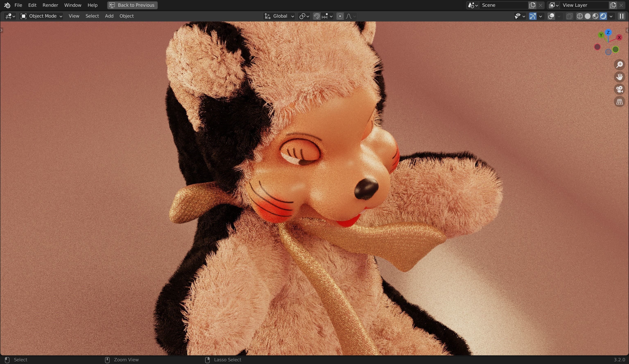Open the editor type selector dropdown
The width and height of the screenshot is (629, 364).
pyautogui.click(x=10, y=16)
